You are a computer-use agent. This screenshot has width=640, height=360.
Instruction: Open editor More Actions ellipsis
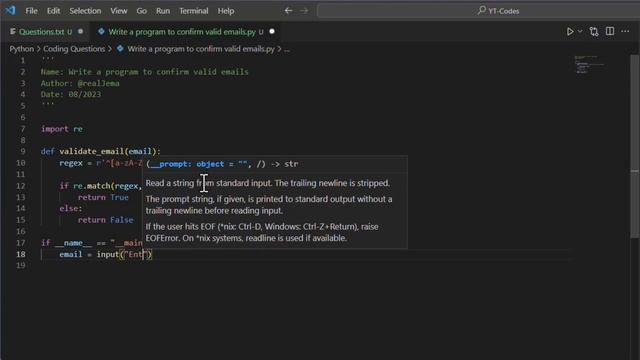pos(625,31)
